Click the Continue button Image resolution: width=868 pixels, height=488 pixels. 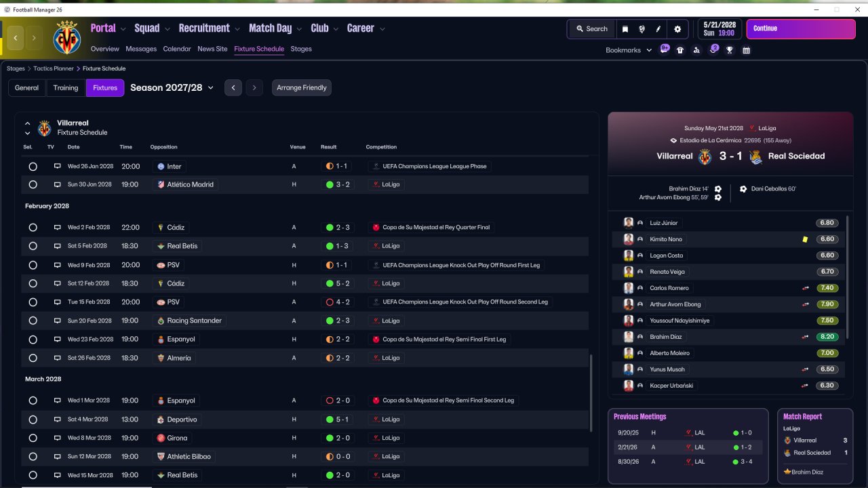[801, 29]
